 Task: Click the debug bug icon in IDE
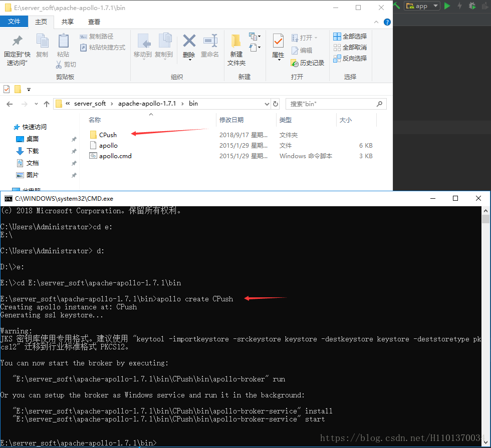tap(472, 6)
